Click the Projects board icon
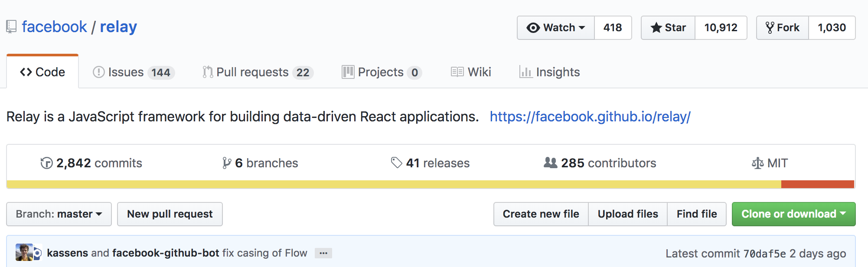The width and height of the screenshot is (868, 267). [x=348, y=72]
